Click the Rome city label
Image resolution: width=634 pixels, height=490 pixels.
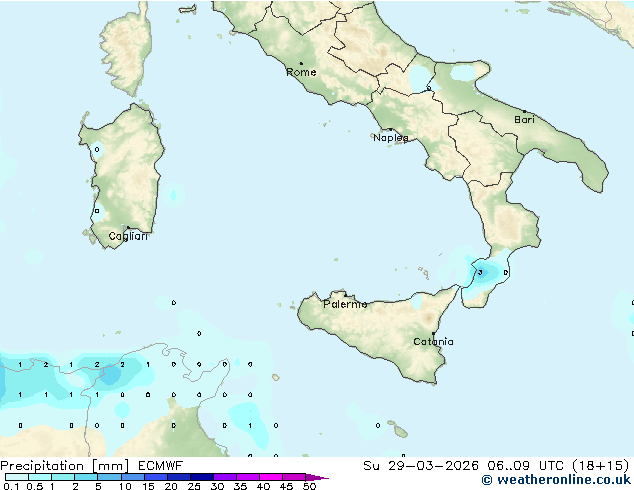301,72
